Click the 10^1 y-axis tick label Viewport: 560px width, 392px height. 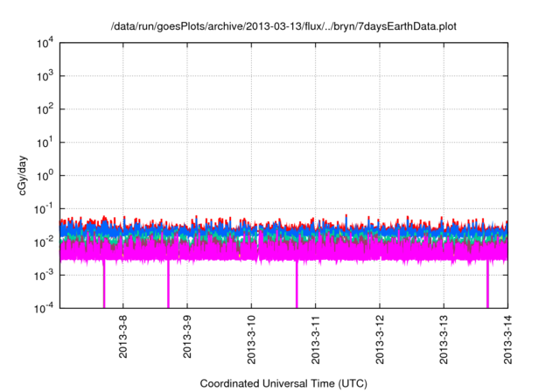[x=45, y=143]
